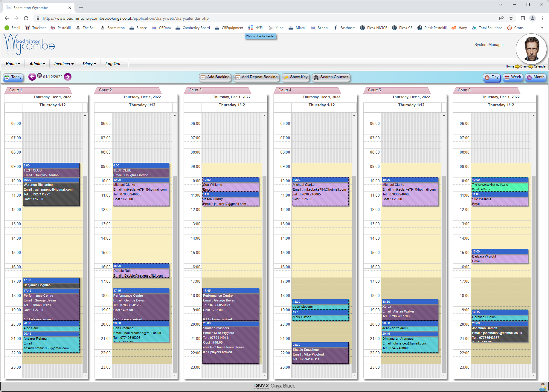The image size is (549, 392).
Task: Bookmark this page with the star icon
Action: [x=511, y=18]
